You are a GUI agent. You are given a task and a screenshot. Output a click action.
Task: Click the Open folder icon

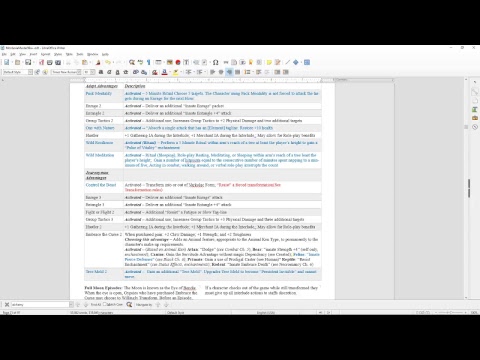(17, 62)
